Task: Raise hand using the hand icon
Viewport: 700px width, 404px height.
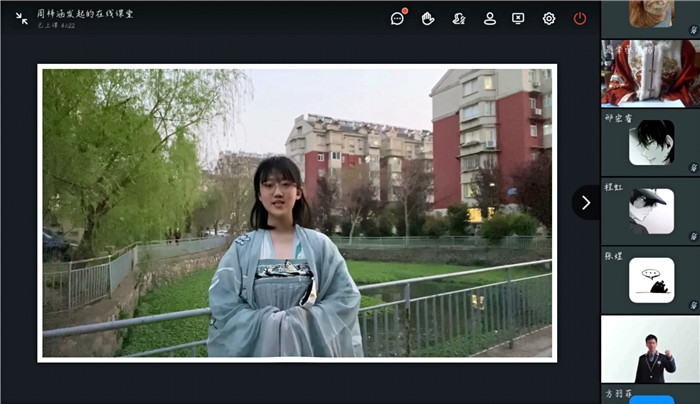Action: coord(428,18)
